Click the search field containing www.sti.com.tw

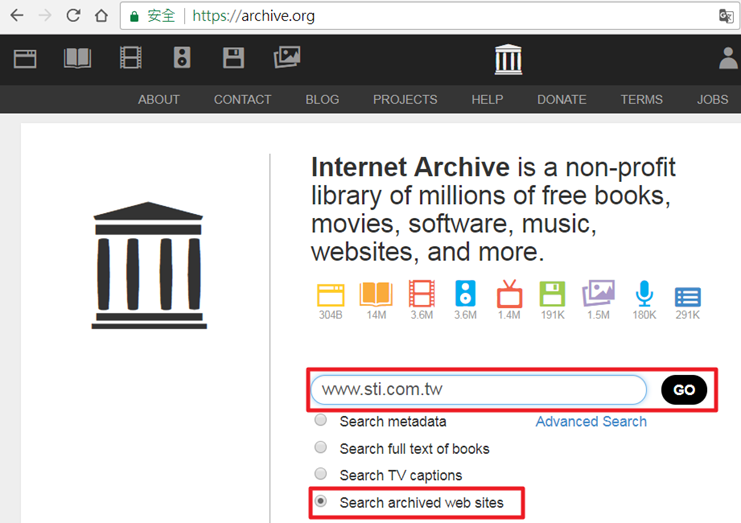pyautogui.click(x=479, y=390)
